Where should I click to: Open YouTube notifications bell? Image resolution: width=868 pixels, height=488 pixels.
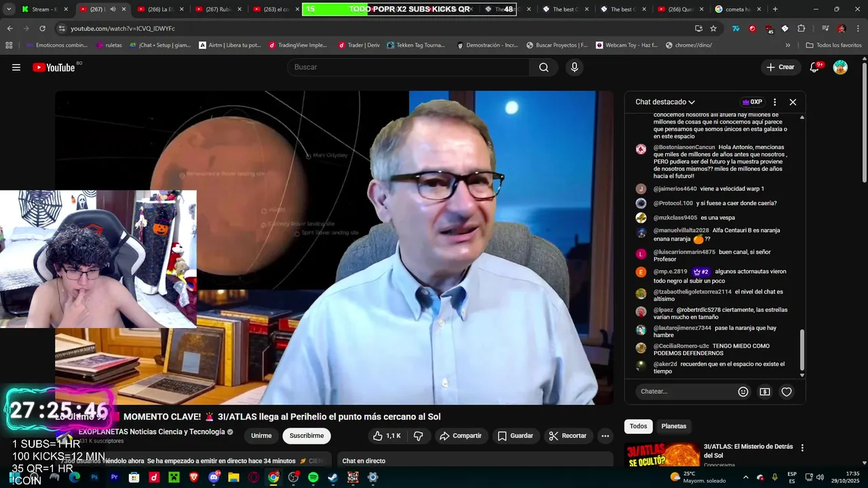(x=816, y=67)
